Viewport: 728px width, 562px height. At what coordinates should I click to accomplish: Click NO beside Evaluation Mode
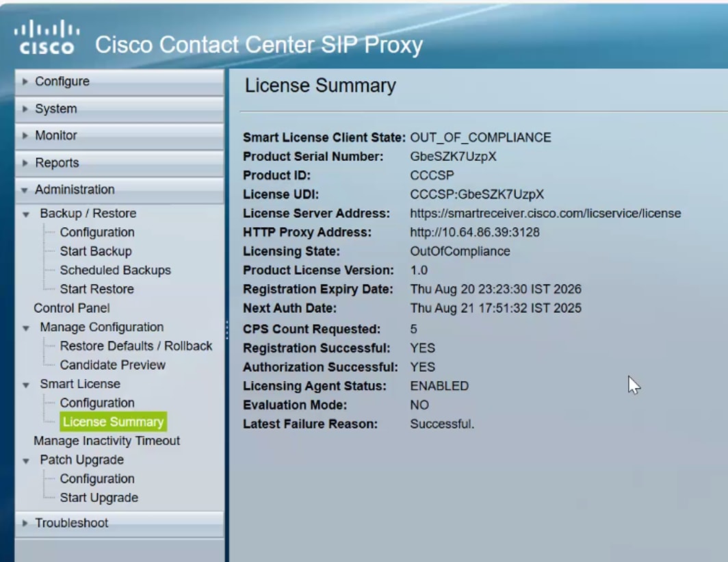(419, 405)
